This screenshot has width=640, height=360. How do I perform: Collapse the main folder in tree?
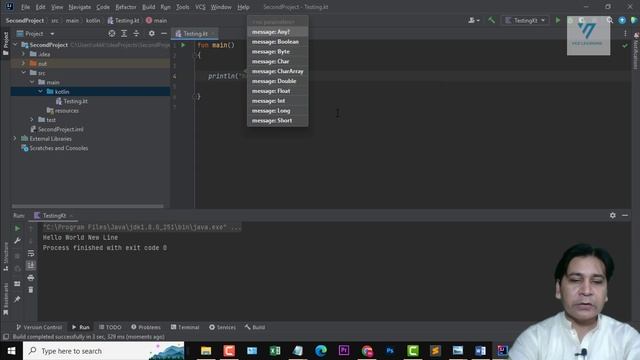[x=32, y=82]
